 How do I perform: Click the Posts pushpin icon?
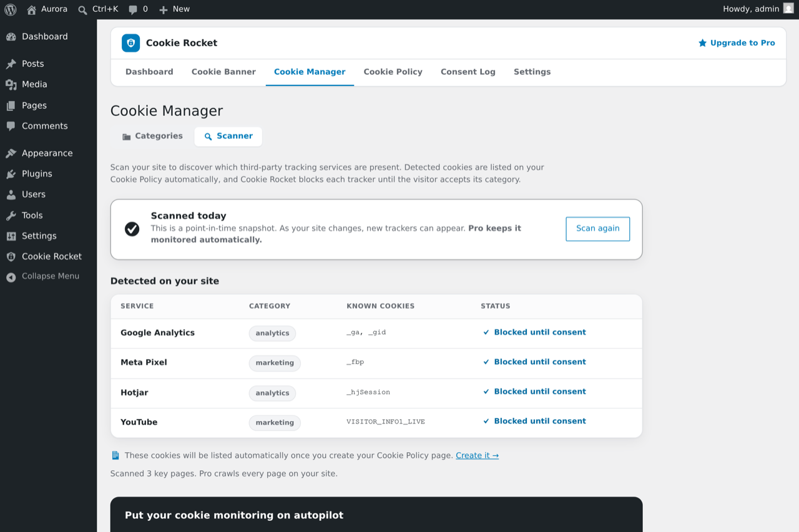click(11, 64)
